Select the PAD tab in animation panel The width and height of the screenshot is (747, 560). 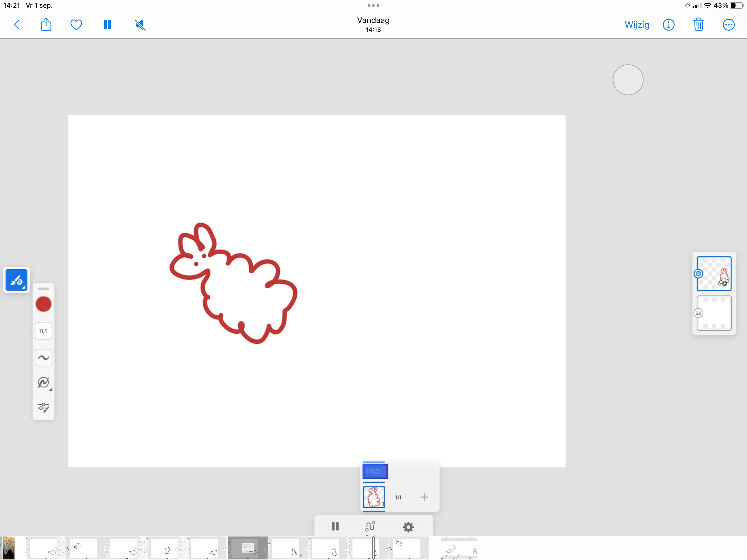(x=375, y=471)
